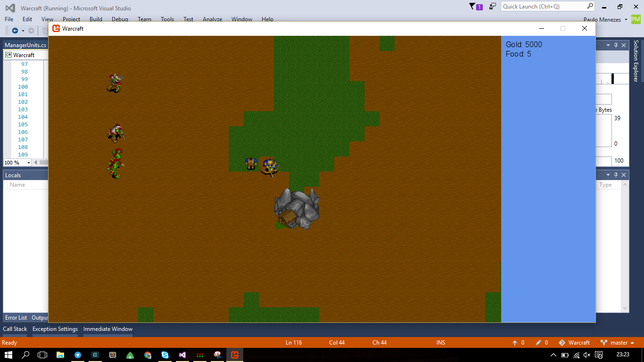Open the Analyze menu

pyautogui.click(x=212, y=19)
